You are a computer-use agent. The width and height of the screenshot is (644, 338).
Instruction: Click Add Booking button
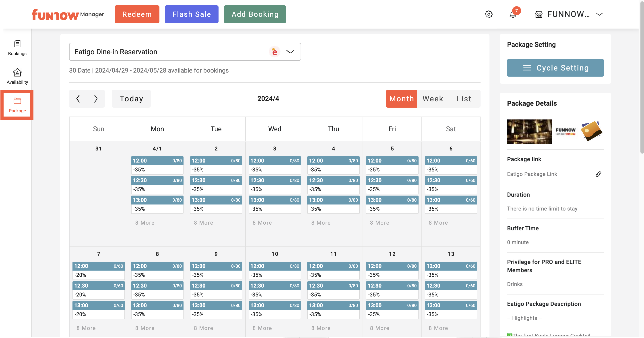coord(255,14)
